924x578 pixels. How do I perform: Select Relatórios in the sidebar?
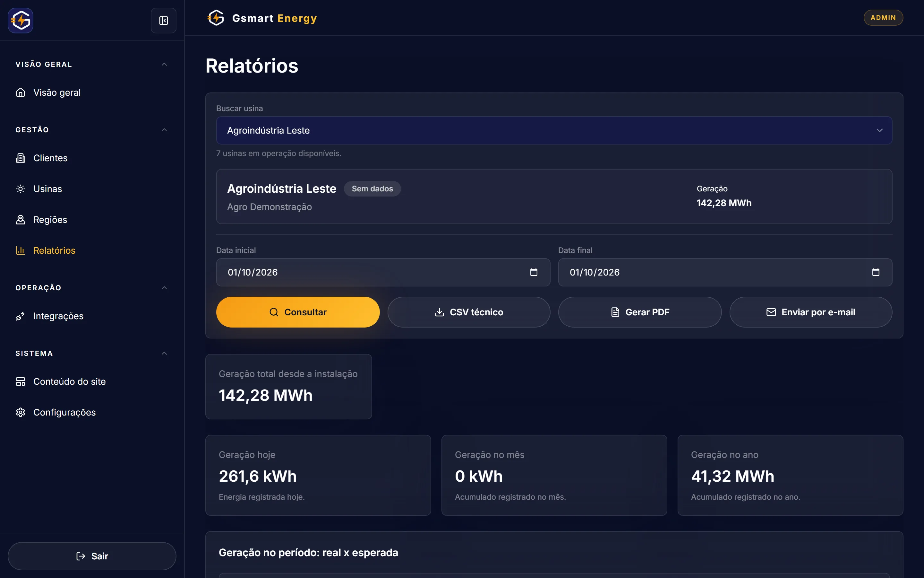(x=92, y=250)
